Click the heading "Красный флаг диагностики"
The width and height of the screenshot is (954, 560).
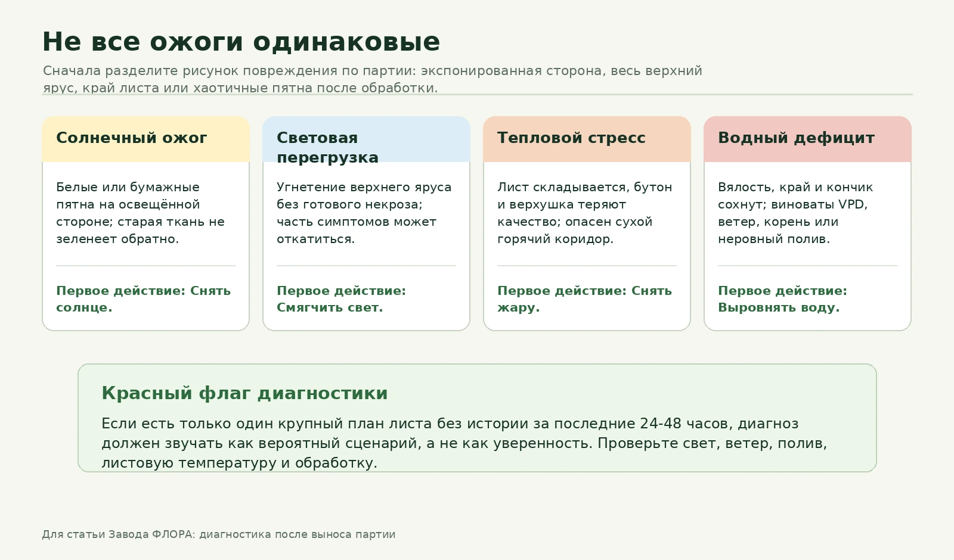coord(244,393)
